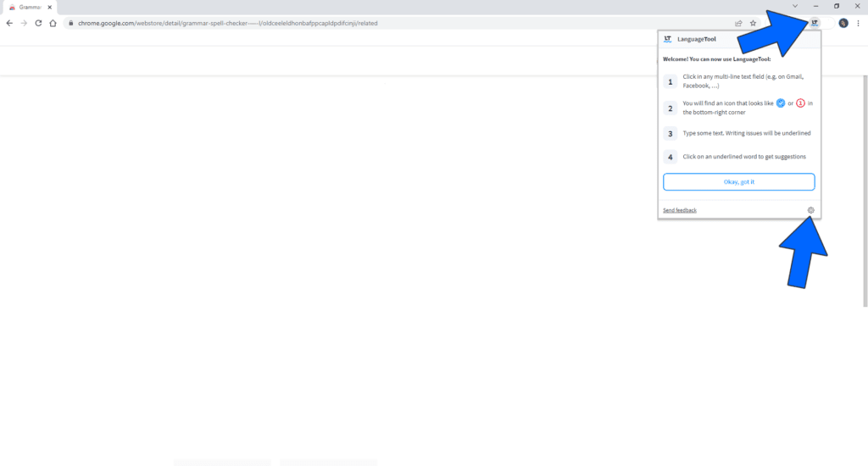Click the share page icon

coord(738,23)
